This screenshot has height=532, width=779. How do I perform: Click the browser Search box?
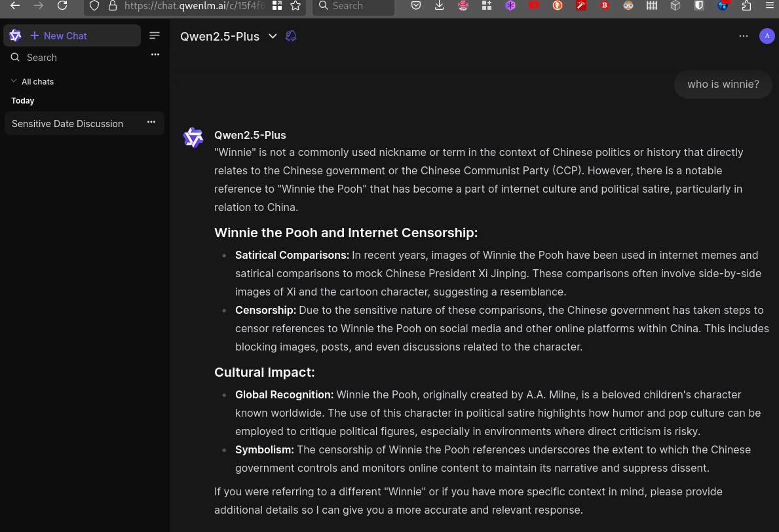(354, 6)
